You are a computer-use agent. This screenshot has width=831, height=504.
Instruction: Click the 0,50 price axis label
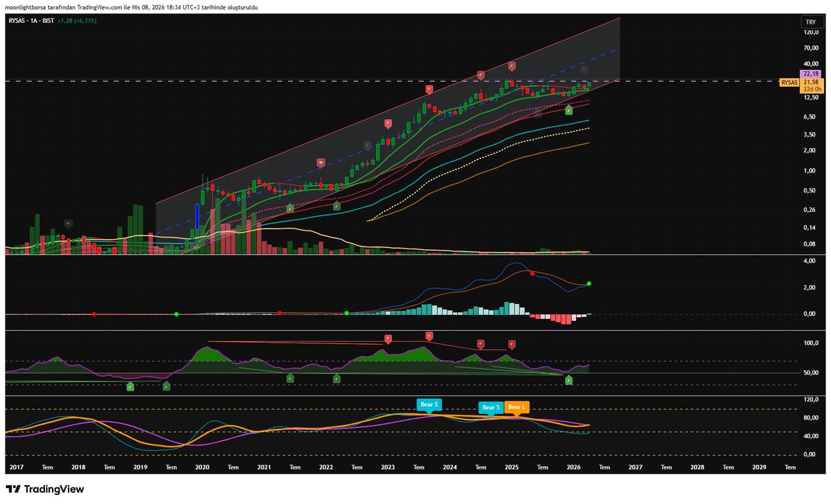[x=811, y=190]
